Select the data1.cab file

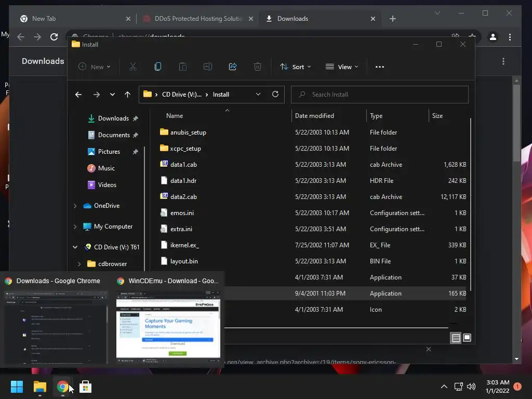click(x=183, y=165)
